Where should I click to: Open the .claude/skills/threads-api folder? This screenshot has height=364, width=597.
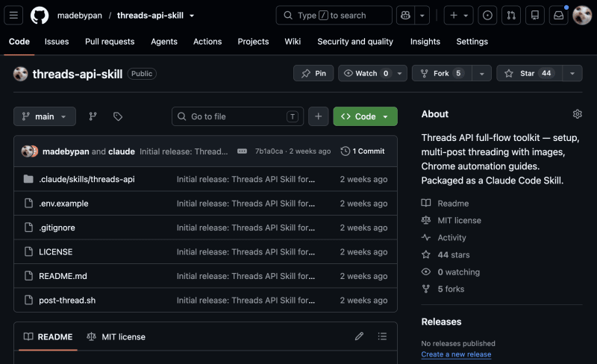tap(87, 179)
